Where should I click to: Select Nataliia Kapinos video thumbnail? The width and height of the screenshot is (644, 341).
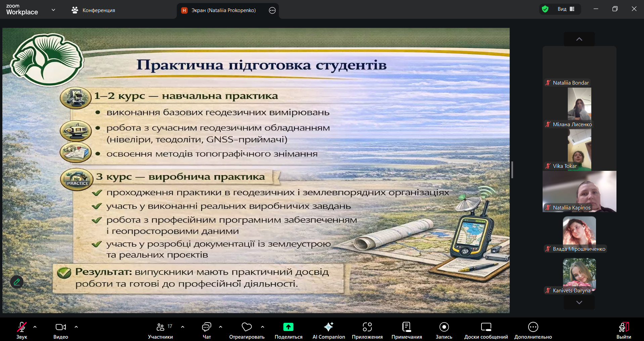point(579,191)
